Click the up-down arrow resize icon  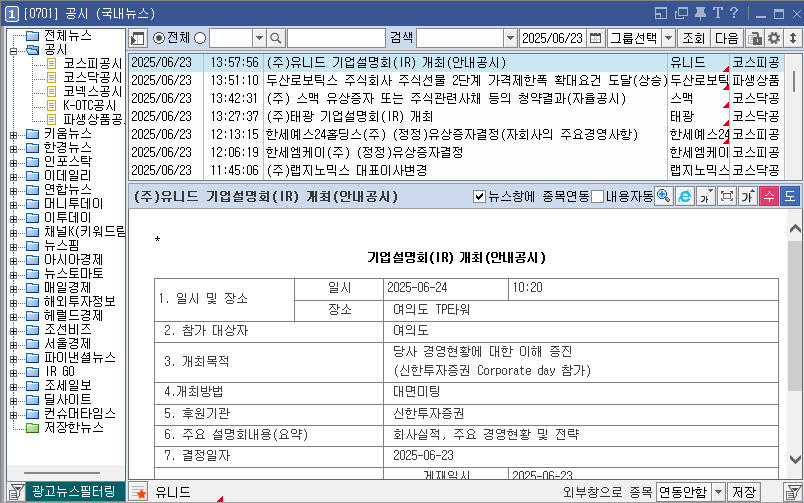click(793, 38)
